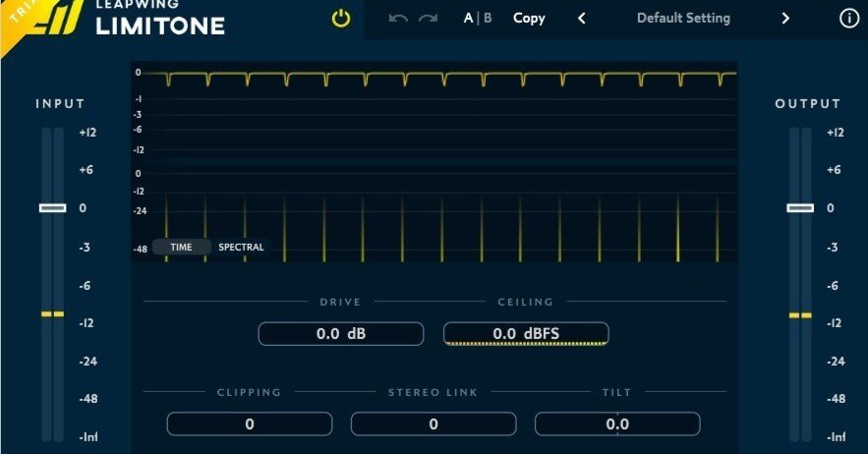
Task: Click the CEILING label
Action: [x=526, y=302]
